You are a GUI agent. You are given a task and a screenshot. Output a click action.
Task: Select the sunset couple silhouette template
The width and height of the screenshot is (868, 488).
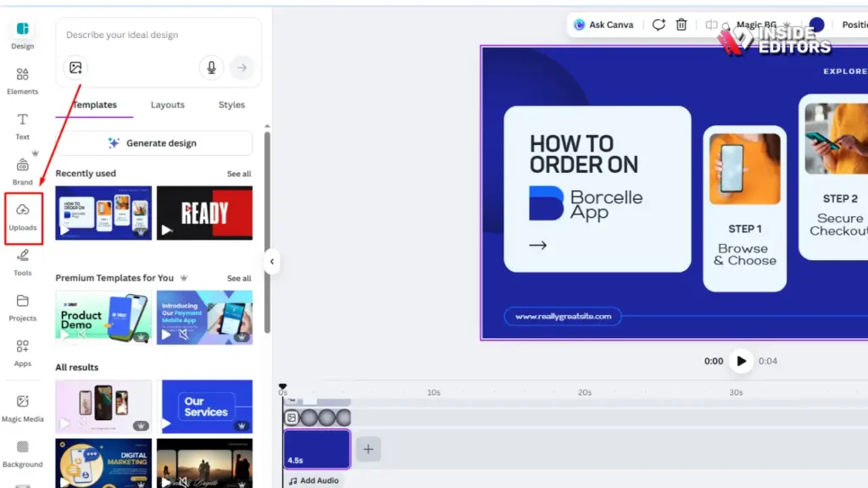tap(205, 463)
